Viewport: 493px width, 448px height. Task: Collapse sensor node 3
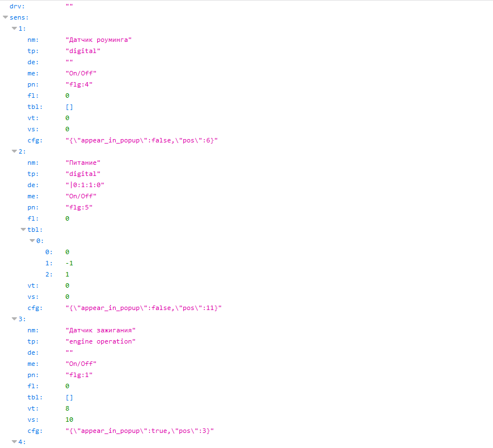[x=15, y=319]
